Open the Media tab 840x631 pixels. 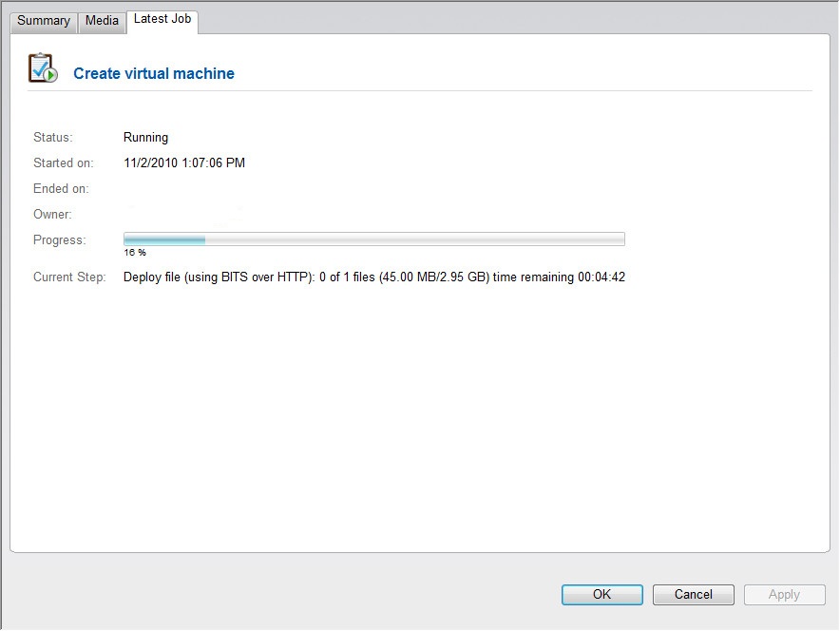pyautogui.click(x=102, y=21)
